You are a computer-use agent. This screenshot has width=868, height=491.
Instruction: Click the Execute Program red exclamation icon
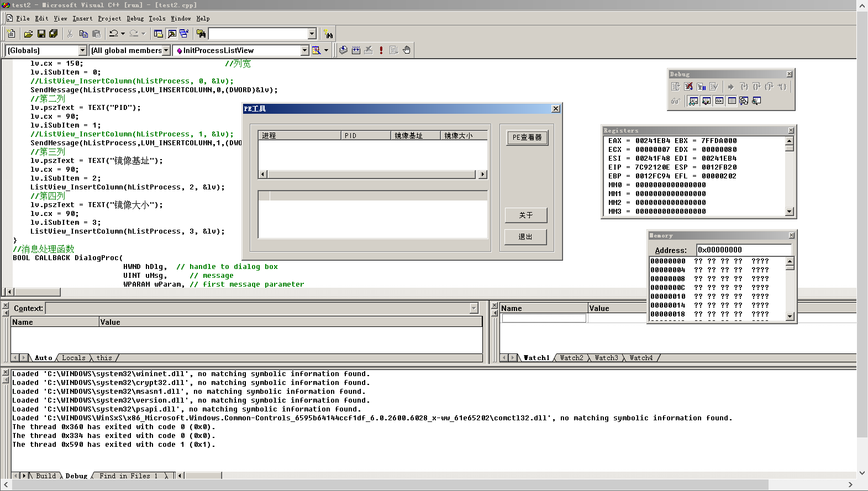(381, 50)
